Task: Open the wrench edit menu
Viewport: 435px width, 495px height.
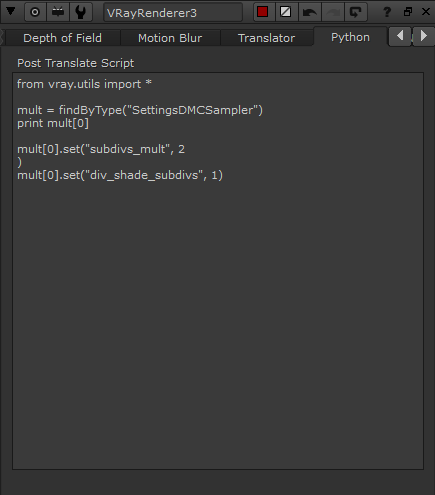Action: [81, 12]
